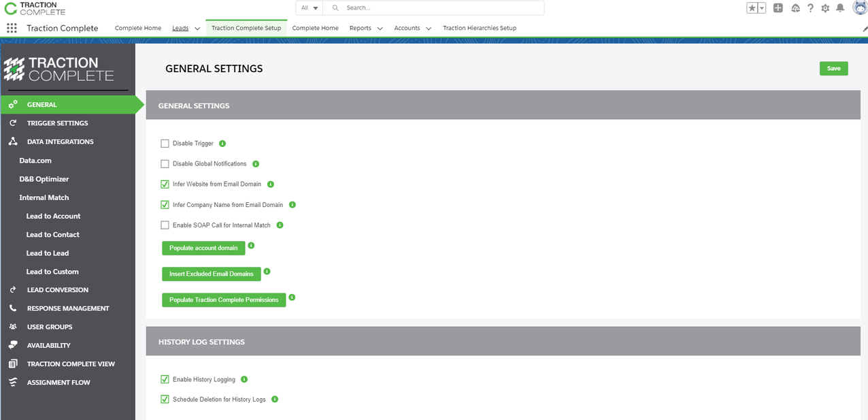View notifications with the bell icon
The width and height of the screenshot is (868, 420).
tap(840, 7)
